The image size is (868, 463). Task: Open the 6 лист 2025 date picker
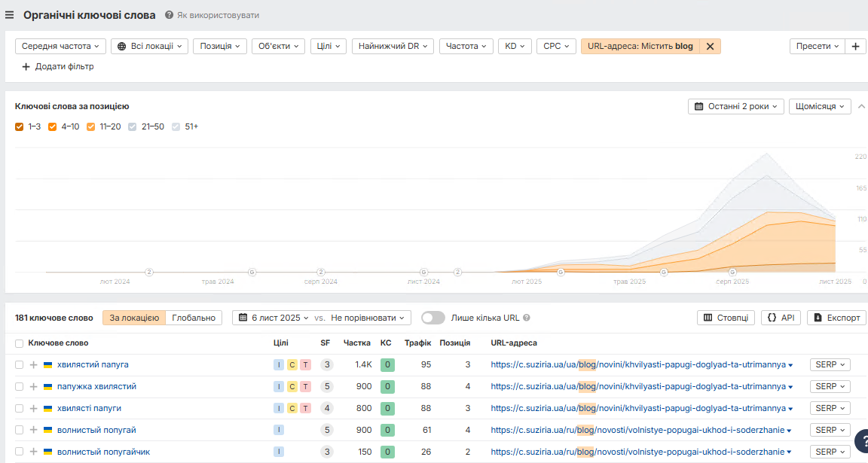pyautogui.click(x=274, y=318)
